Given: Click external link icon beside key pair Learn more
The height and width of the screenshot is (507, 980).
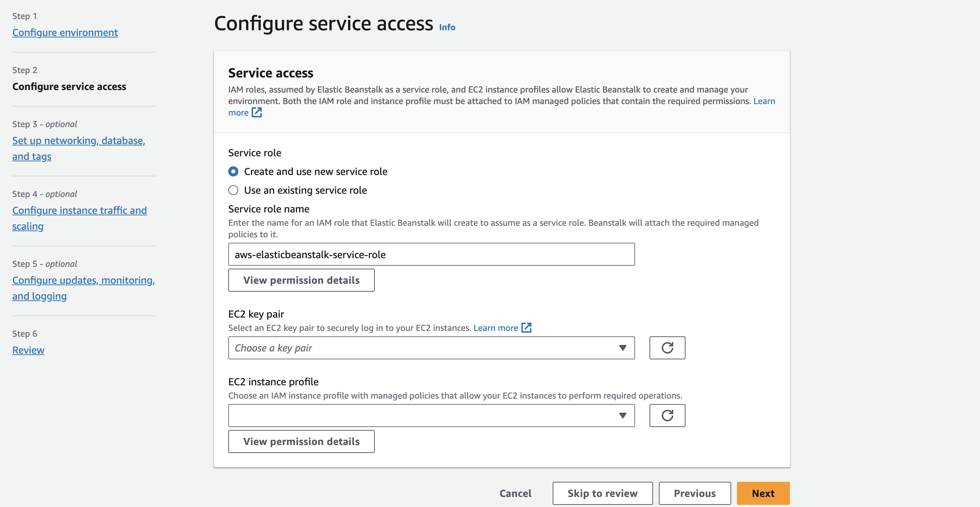Looking at the screenshot, I should 526,328.
